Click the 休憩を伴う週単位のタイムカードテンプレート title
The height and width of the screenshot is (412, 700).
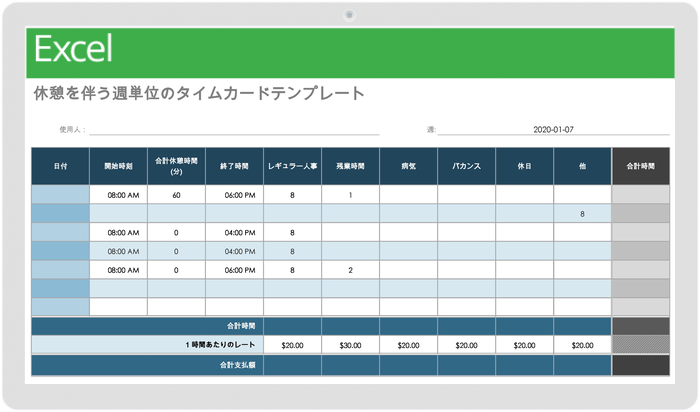coord(199,93)
